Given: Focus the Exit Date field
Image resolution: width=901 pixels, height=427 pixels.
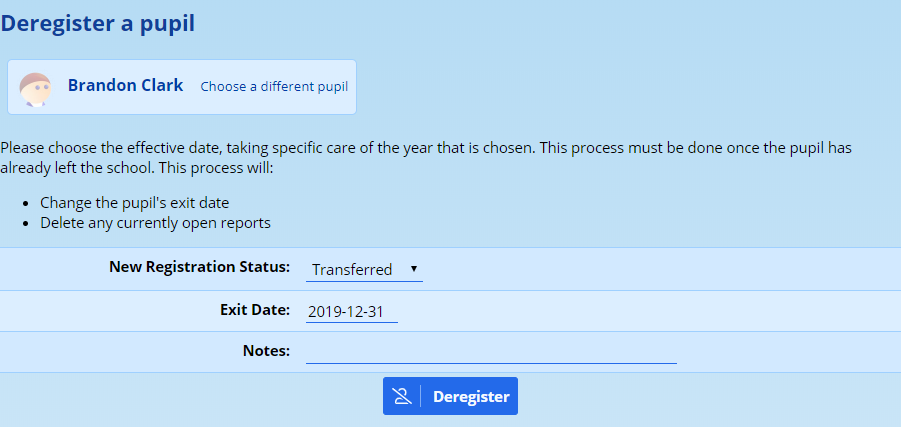Looking at the screenshot, I should pos(351,312).
